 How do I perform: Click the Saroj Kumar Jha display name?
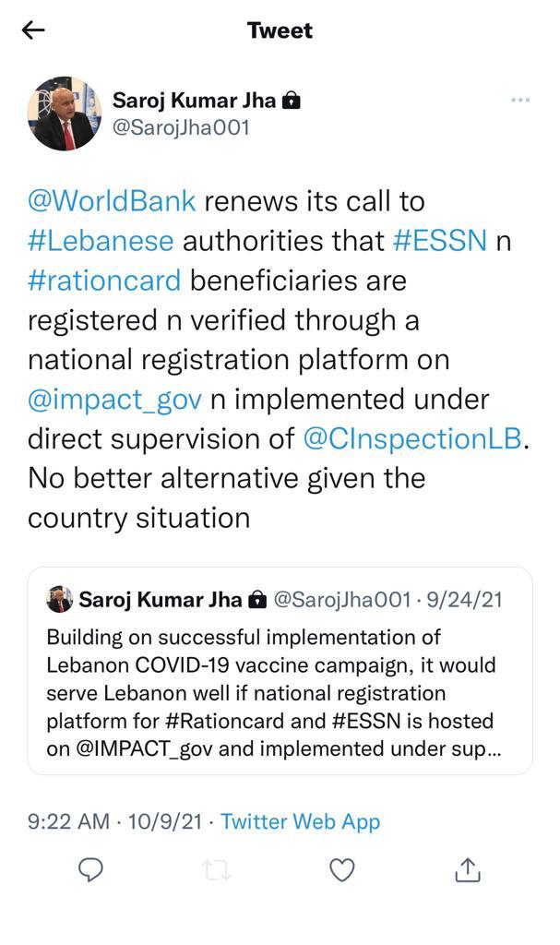[194, 100]
